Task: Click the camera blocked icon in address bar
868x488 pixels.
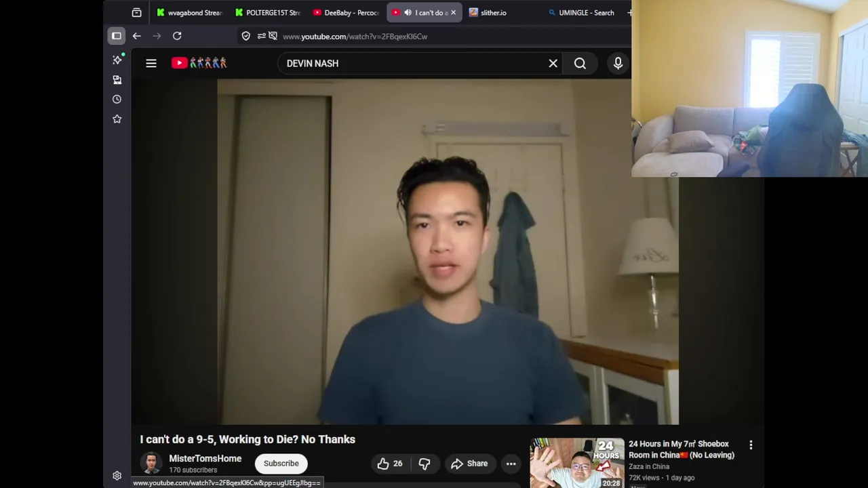Action: tap(273, 36)
